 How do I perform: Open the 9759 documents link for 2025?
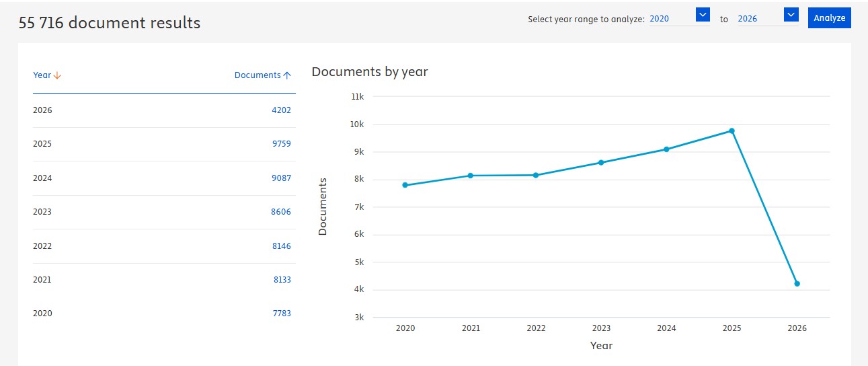tap(282, 144)
